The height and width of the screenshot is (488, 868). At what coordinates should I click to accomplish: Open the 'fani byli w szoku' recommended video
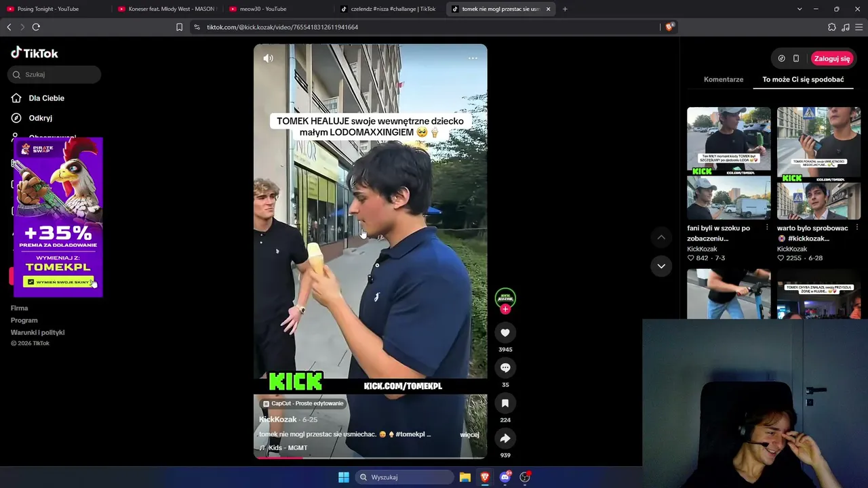729,163
